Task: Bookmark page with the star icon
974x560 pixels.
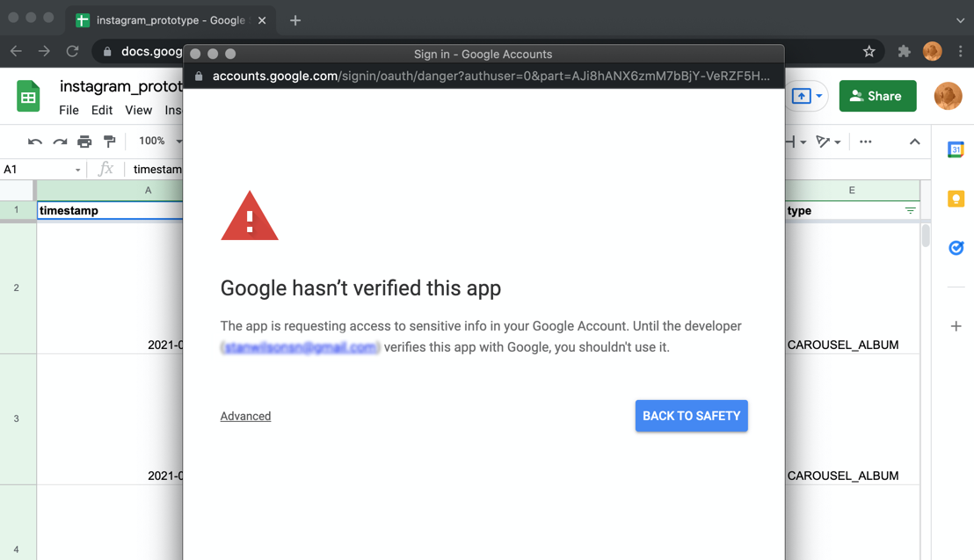Action: [869, 52]
